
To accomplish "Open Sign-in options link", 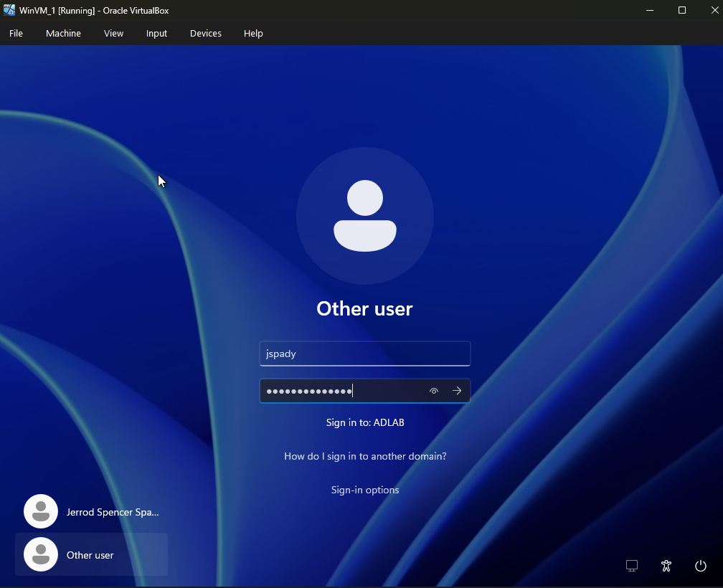I will pos(365,490).
